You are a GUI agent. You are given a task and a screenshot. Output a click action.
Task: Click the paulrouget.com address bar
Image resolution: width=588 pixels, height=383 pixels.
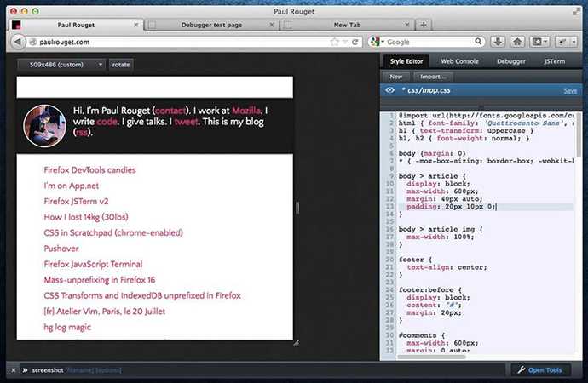coord(170,42)
